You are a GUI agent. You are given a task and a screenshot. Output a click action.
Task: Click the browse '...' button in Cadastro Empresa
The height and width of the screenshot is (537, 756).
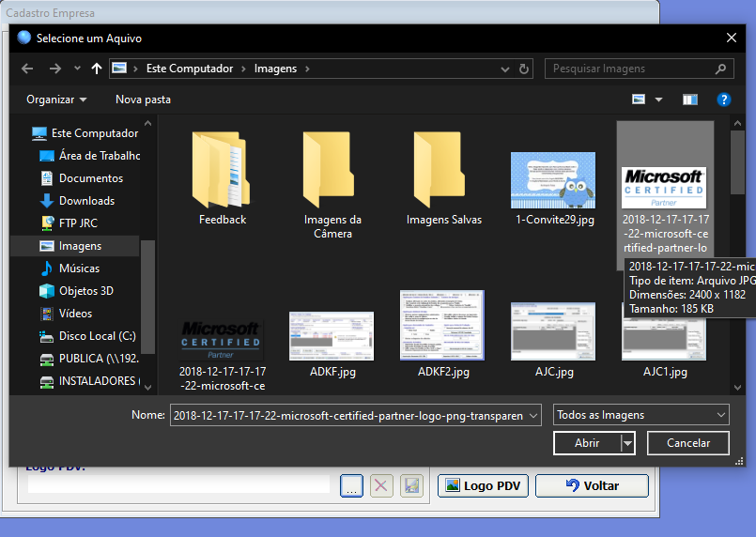click(351, 486)
